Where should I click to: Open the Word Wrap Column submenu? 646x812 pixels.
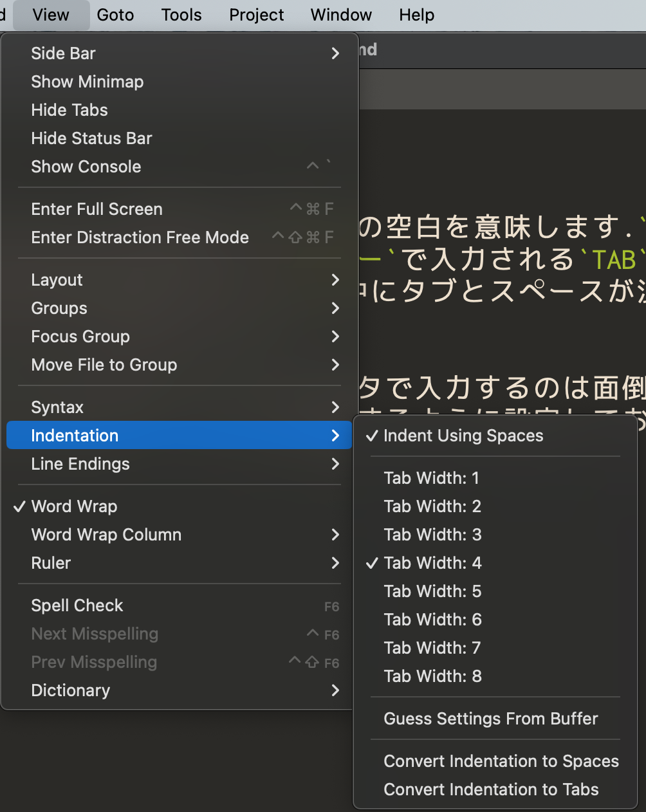point(106,535)
